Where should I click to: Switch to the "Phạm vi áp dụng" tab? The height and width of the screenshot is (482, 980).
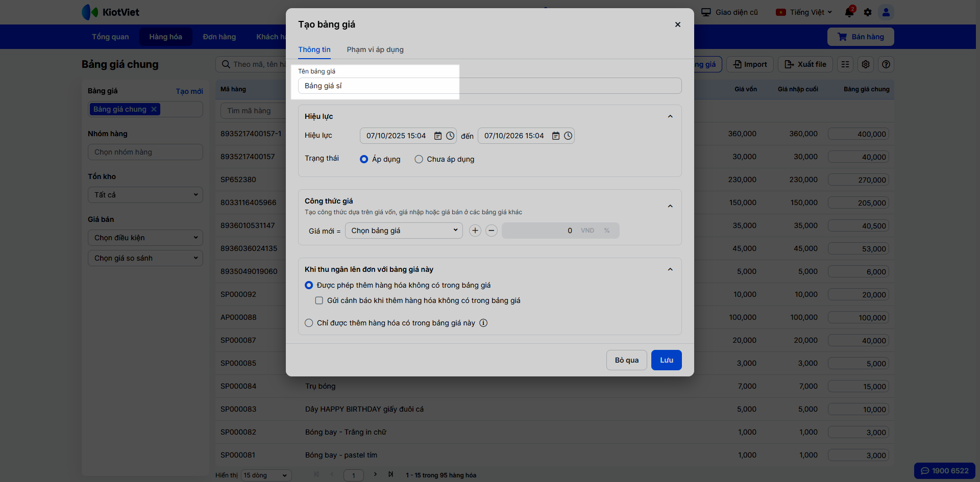[375, 49]
